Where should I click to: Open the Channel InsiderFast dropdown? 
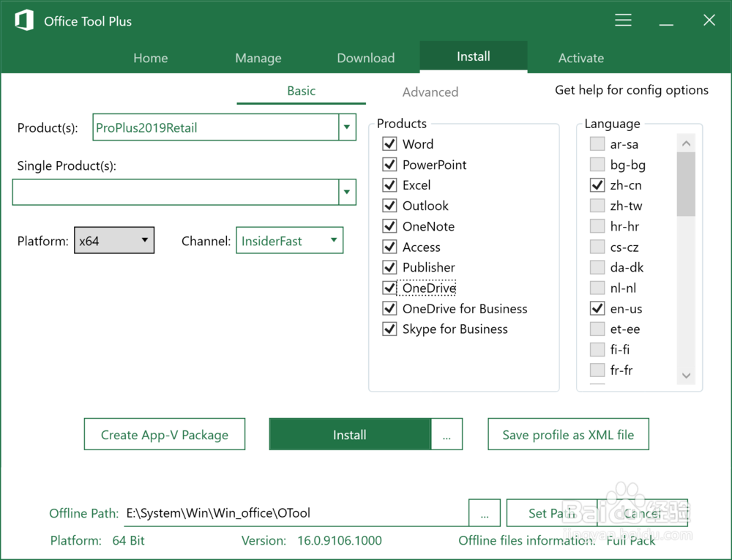(289, 240)
